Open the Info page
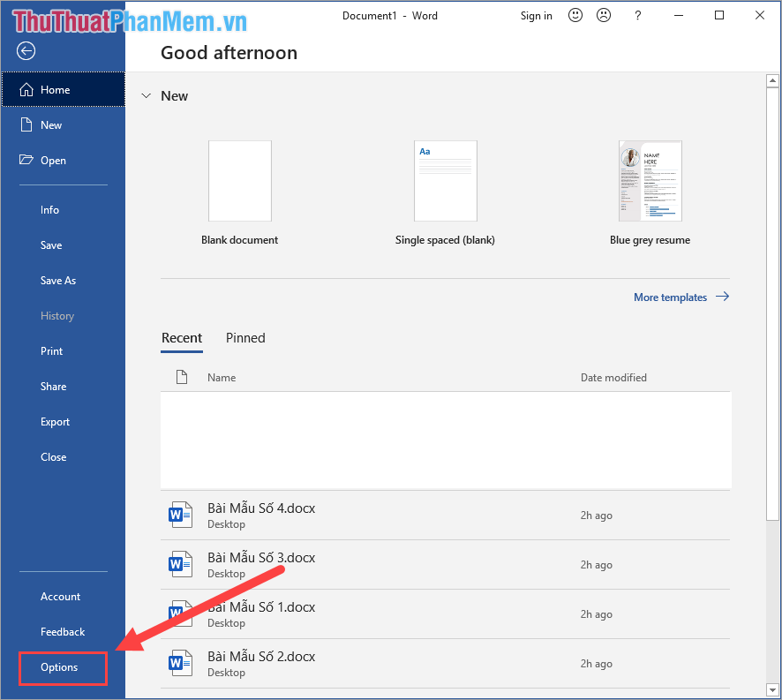Screen dimensions: 782x700 coord(50,210)
